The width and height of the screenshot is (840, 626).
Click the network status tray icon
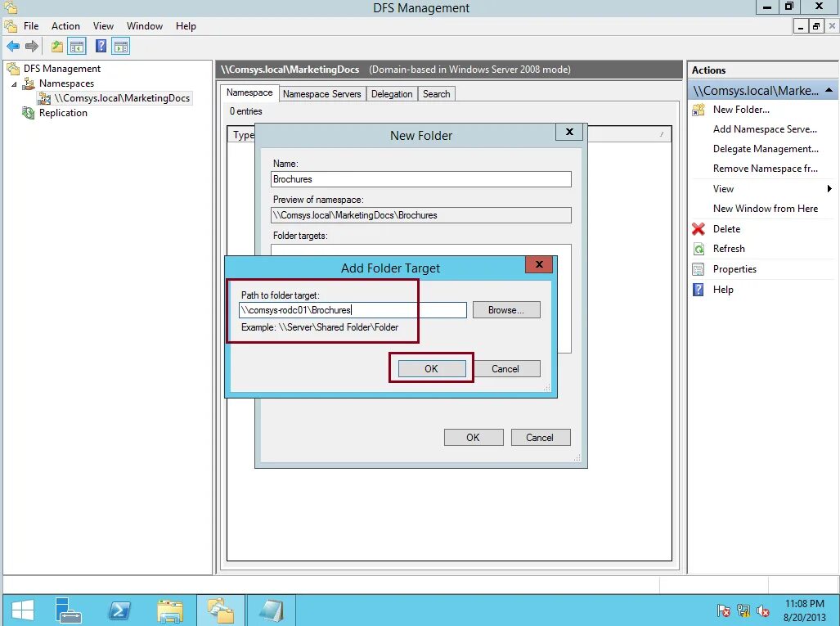[743, 610]
